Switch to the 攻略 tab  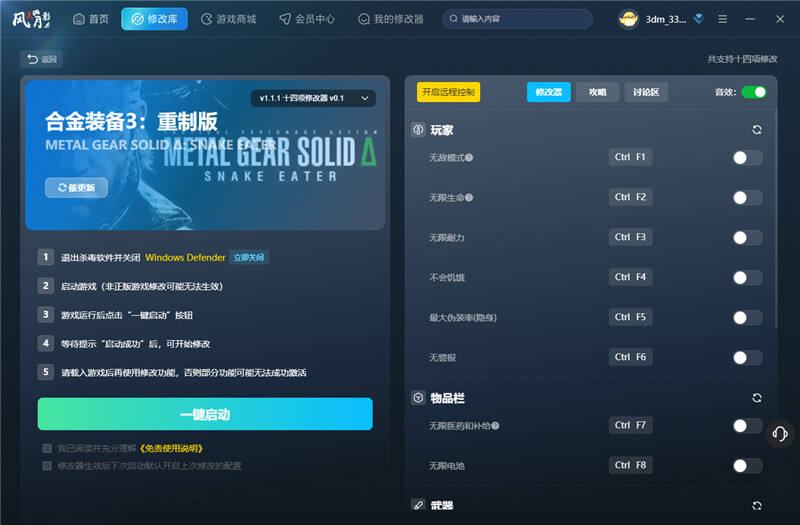pos(597,92)
